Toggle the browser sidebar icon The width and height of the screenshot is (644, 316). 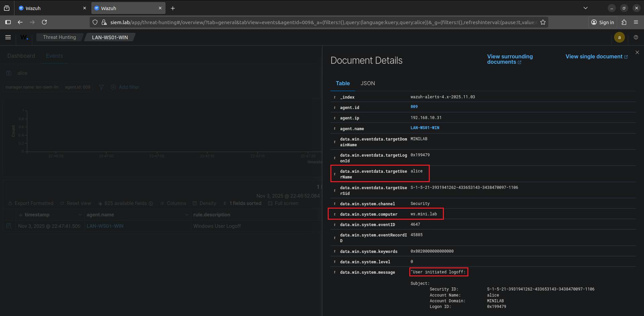click(8, 22)
